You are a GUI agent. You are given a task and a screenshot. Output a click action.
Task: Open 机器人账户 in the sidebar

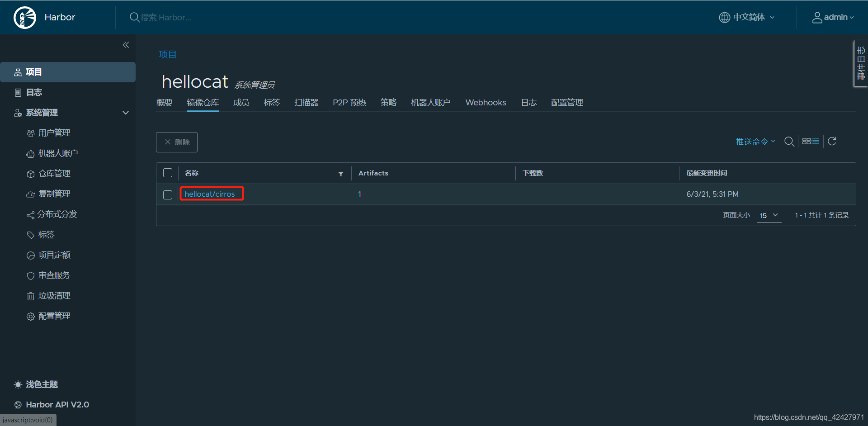click(x=58, y=153)
